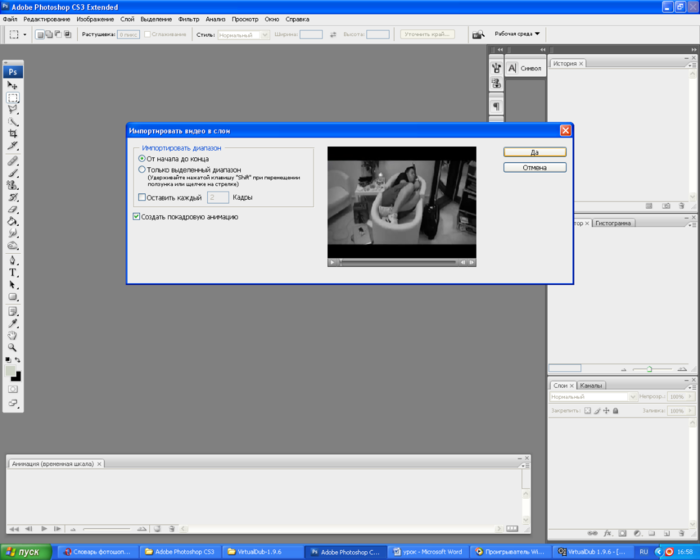Select the Clone Stamp tool
This screenshot has width=700, height=560.
pos(12,185)
